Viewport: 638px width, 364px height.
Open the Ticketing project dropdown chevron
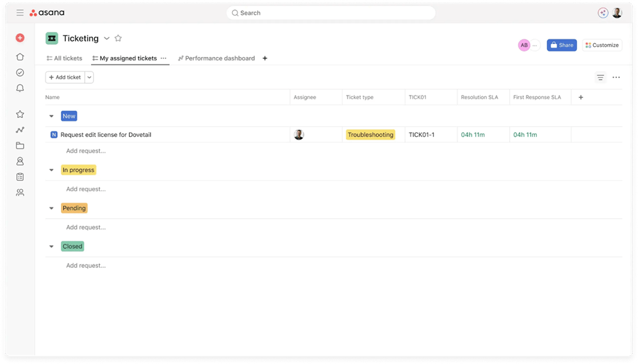(107, 38)
